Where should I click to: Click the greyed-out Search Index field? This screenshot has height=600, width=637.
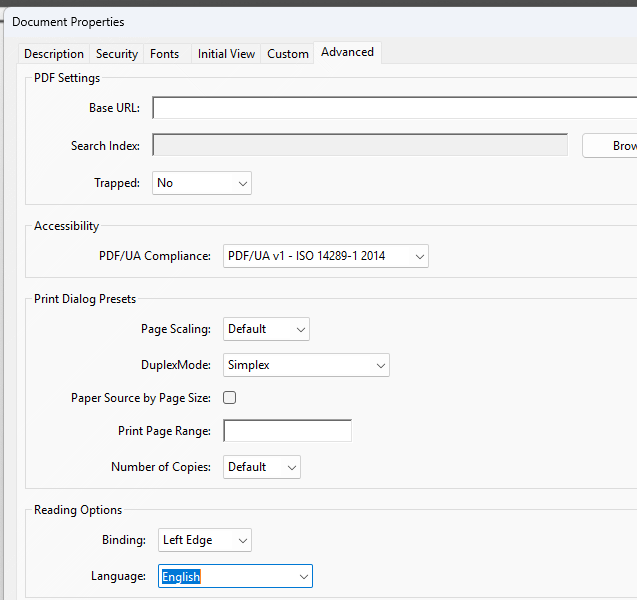tap(360, 146)
